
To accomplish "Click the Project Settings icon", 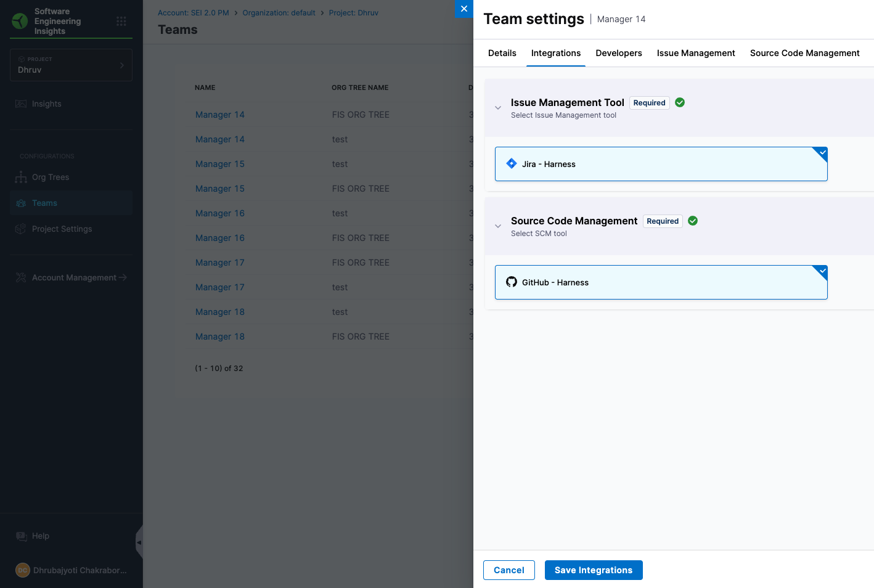I will click(x=21, y=229).
